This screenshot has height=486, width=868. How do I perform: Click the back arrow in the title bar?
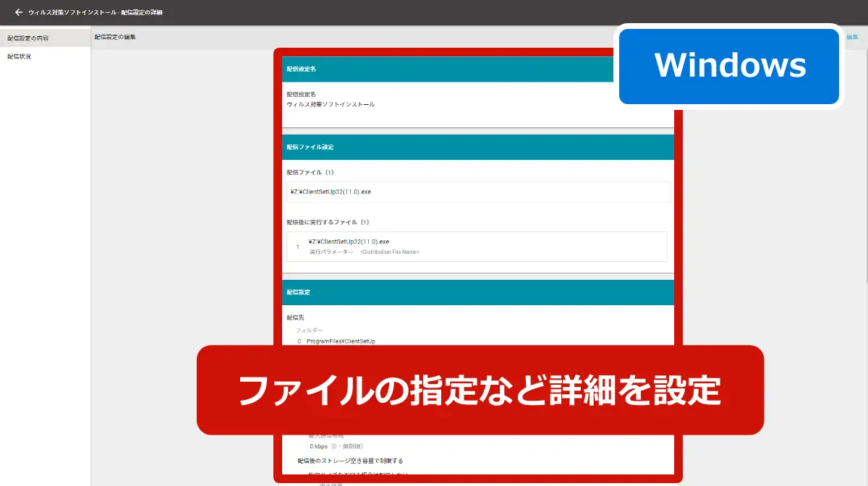(x=19, y=12)
